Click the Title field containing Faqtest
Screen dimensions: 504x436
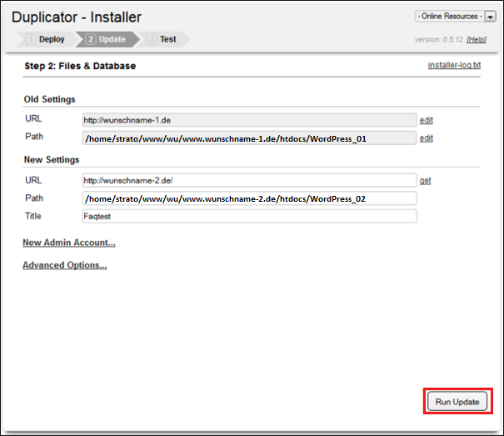point(249,216)
